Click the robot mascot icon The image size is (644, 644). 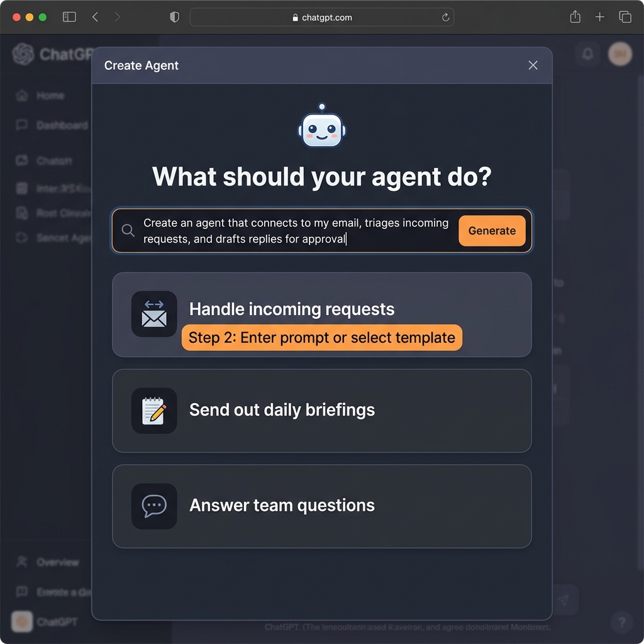point(322,126)
